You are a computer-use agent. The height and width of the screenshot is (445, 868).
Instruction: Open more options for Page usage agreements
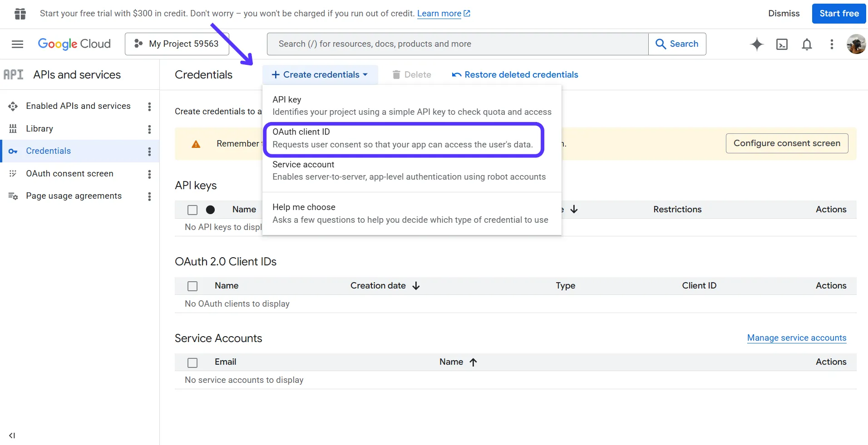[149, 196]
